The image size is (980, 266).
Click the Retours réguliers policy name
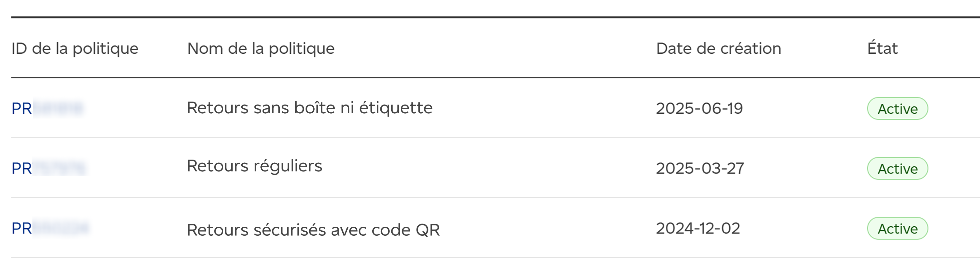pyautogui.click(x=254, y=166)
